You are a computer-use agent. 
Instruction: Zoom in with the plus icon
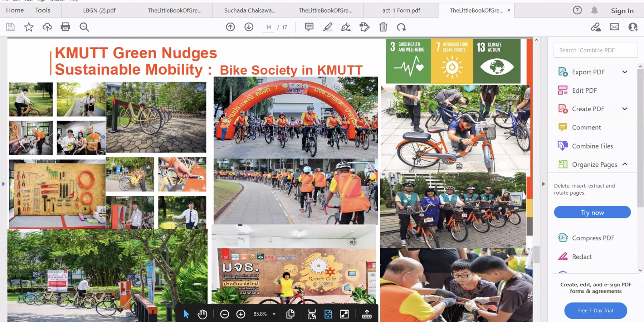pyautogui.click(x=240, y=314)
